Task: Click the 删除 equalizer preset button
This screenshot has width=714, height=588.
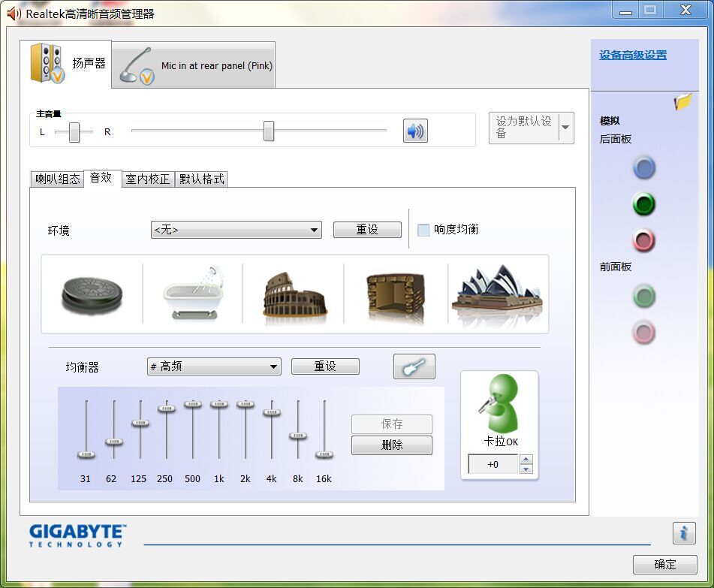Action: [392, 445]
